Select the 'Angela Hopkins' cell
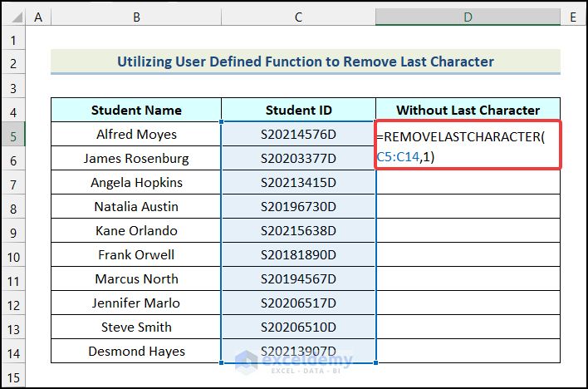 click(136, 182)
